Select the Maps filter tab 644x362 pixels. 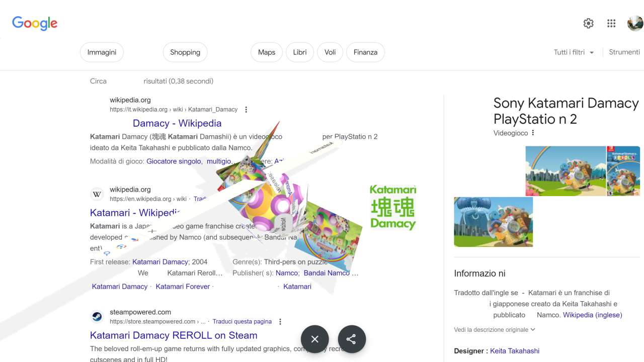click(267, 52)
